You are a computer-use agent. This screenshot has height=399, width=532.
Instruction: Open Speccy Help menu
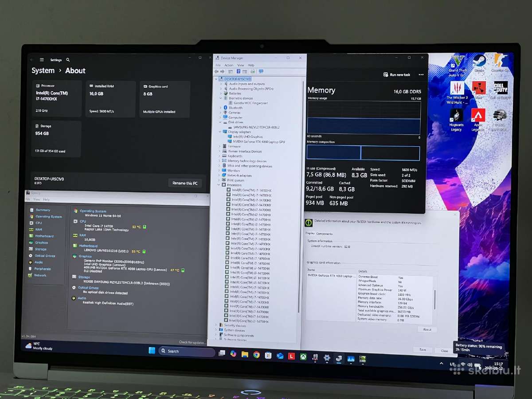tap(46, 199)
